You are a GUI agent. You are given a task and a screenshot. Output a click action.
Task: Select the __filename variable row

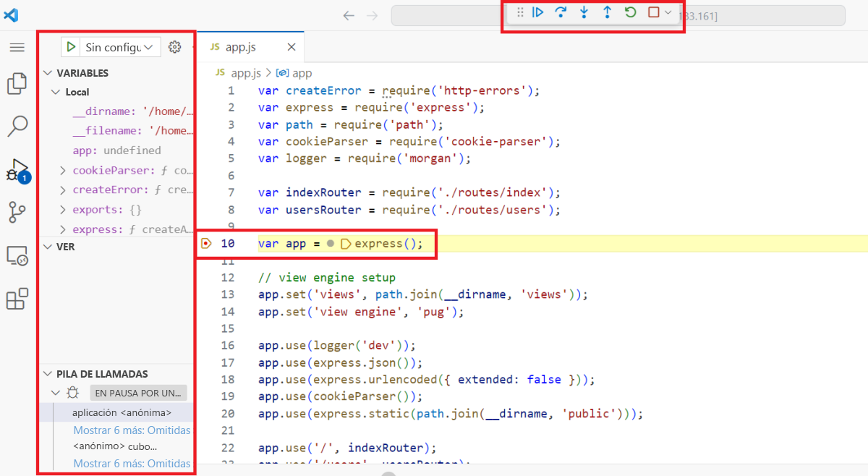point(116,131)
